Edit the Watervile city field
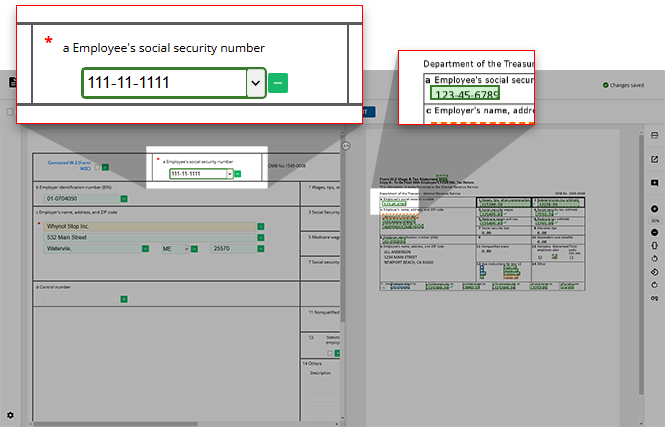This screenshot has height=427, width=665. [x=92, y=248]
